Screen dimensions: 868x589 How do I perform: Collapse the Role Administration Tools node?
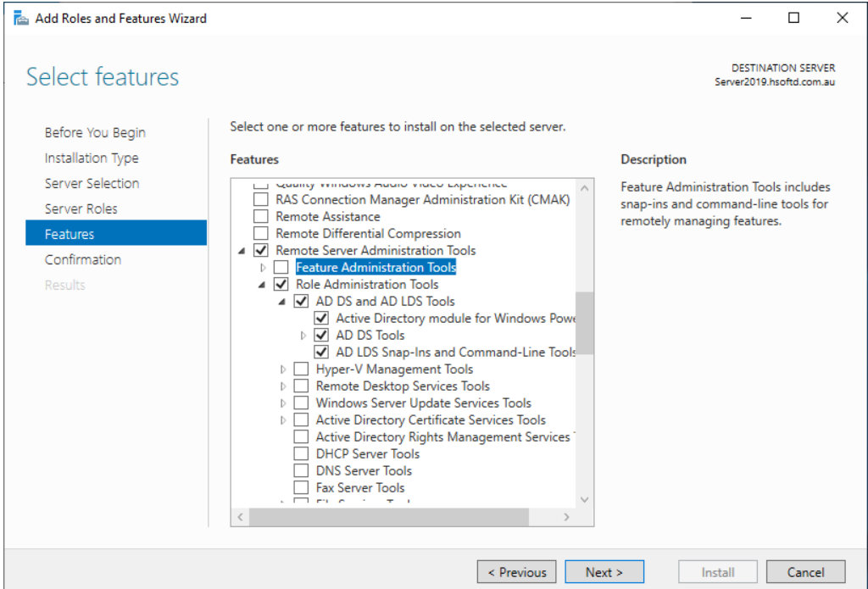click(262, 285)
